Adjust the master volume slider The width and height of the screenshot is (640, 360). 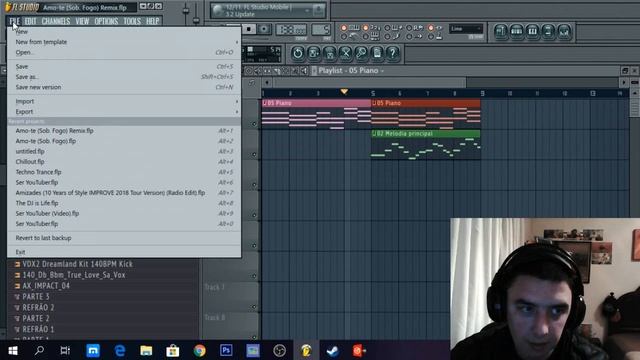coord(186,11)
